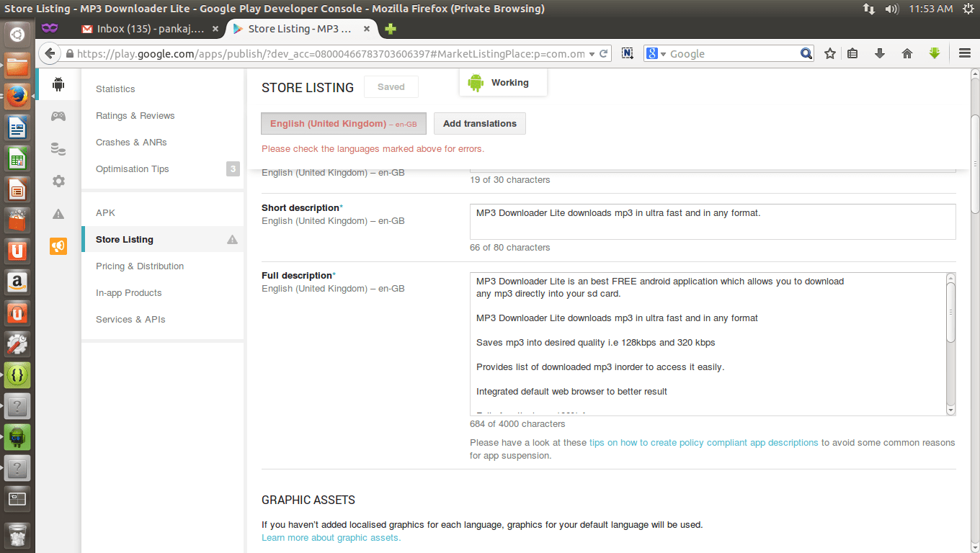Click the sound volume indicator in top panel
Image resolution: width=980 pixels, height=553 pixels.
[x=891, y=9]
